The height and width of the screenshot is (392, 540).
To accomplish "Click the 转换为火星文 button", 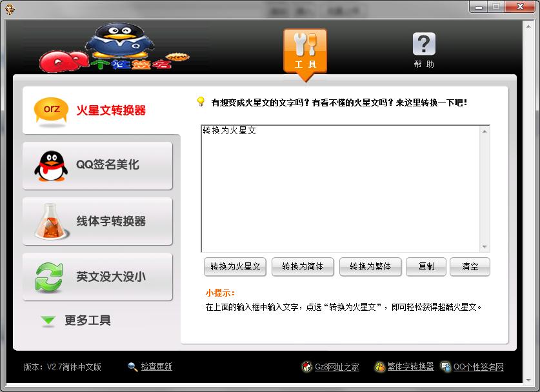I will [235, 267].
